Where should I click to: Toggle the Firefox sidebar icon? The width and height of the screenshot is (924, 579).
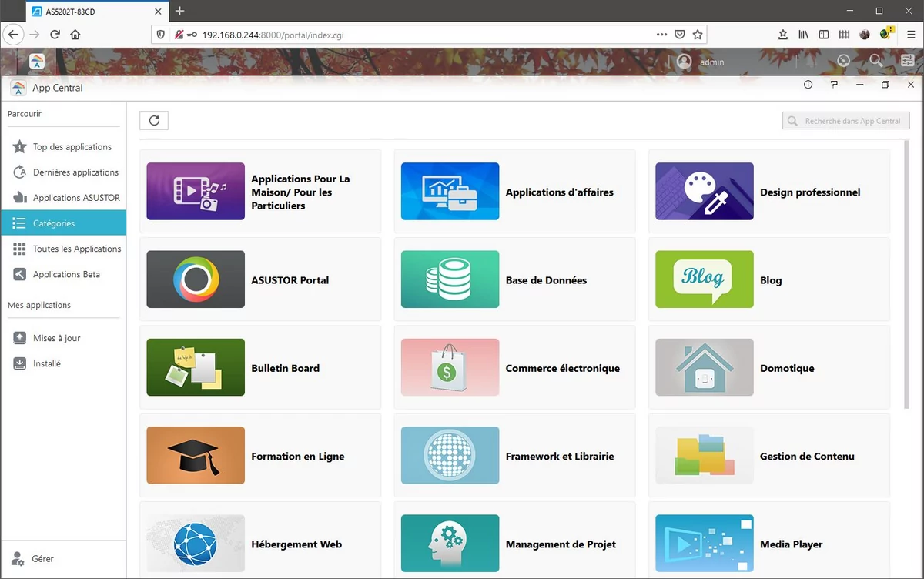pyautogui.click(x=824, y=35)
